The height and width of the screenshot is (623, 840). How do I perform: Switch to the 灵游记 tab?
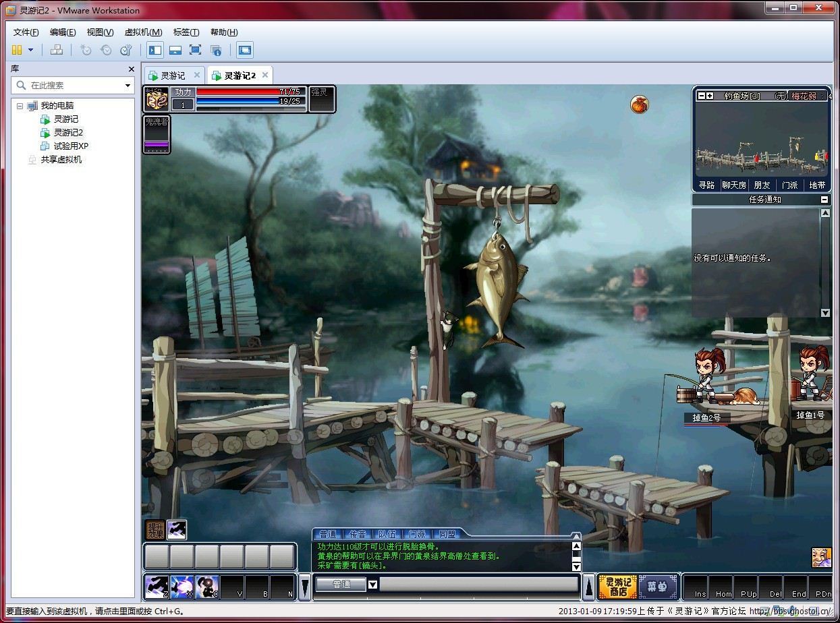(173, 76)
